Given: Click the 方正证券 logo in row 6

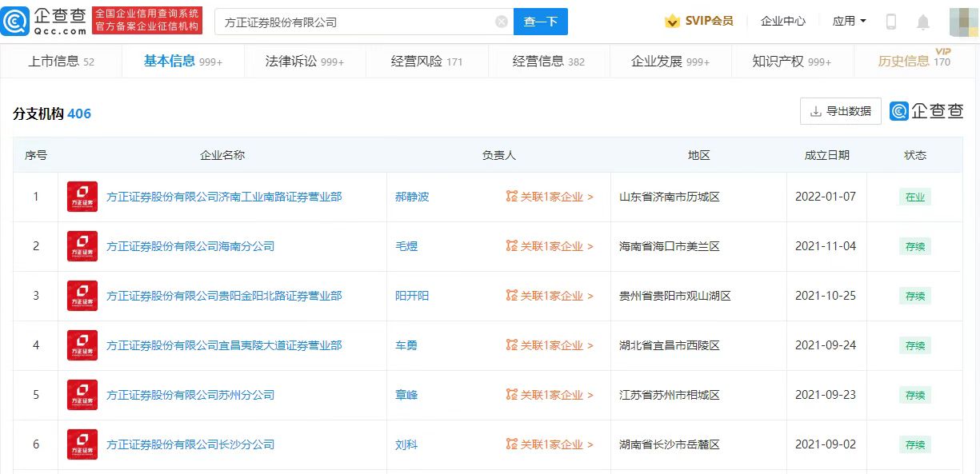Looking at the screenshot, I should click(82, 444).
